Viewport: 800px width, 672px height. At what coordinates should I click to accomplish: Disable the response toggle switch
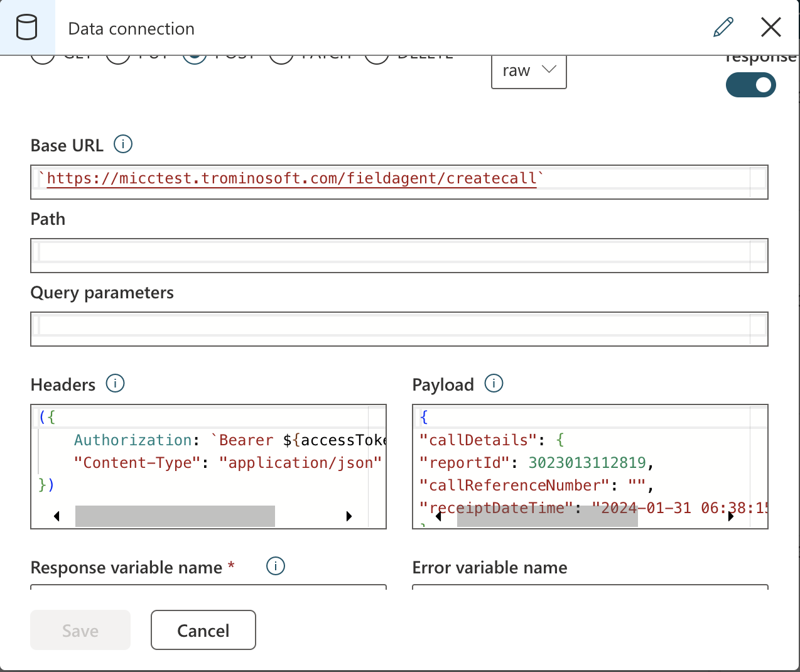[x=751, y=85]
